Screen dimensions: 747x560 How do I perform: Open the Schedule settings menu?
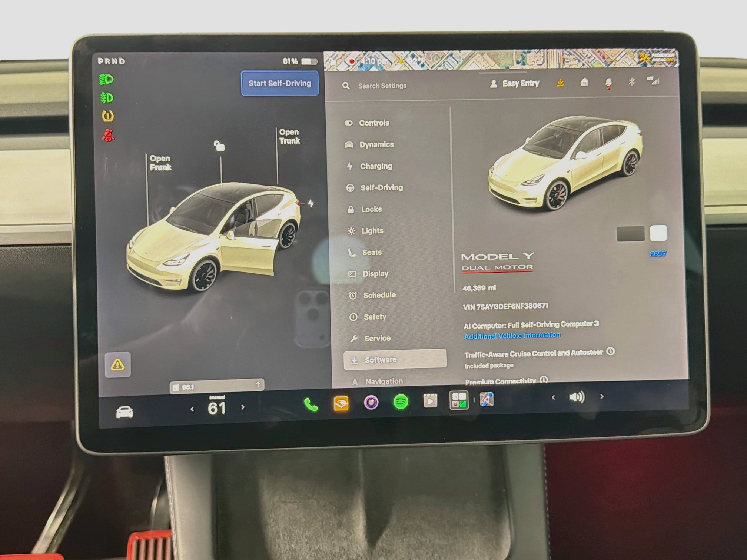coord(372,295)
